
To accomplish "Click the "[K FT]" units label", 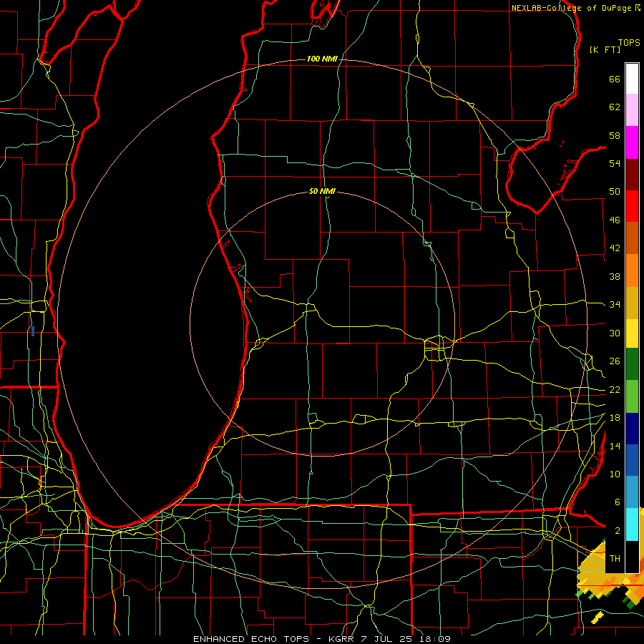I will point(605,50).
